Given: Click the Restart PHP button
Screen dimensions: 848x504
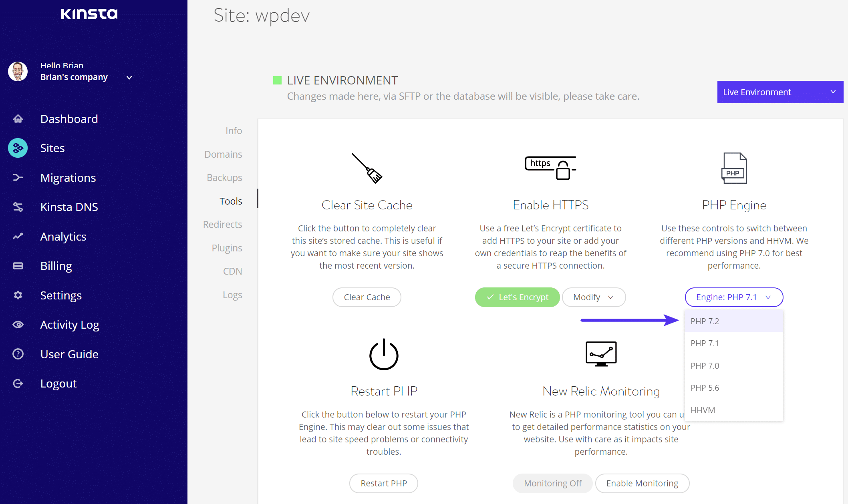Looking at the screenshot, I should click(x=383, y=483).
